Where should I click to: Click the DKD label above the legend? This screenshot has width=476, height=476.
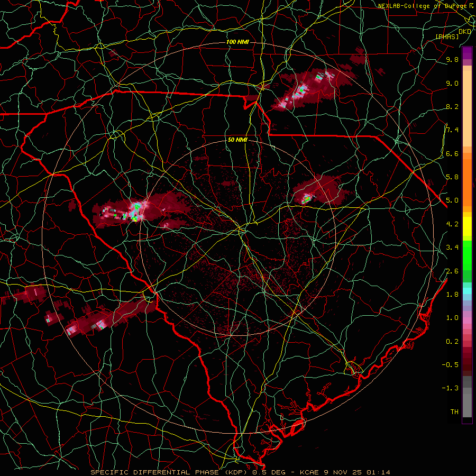tap(464, 32)
